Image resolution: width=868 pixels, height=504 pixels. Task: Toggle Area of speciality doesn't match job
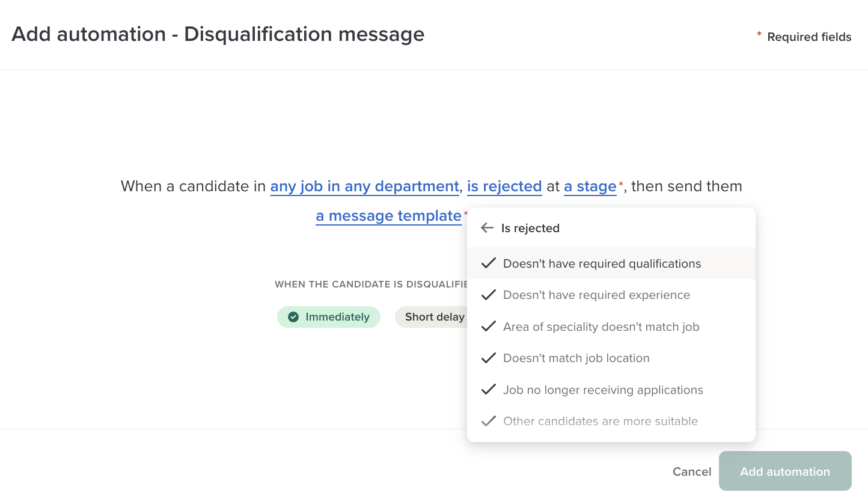coord(611,327)
